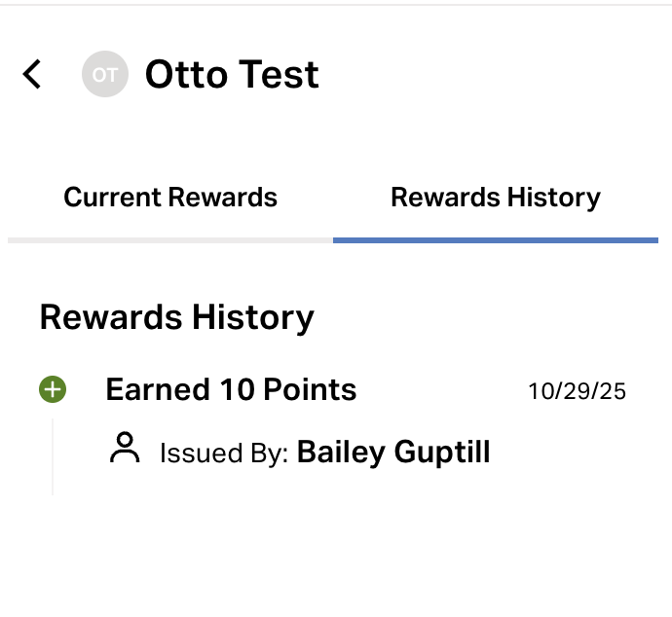Click the Otto Test name title
The height and width of the screenshot is (617, 672).
(232, 75)
